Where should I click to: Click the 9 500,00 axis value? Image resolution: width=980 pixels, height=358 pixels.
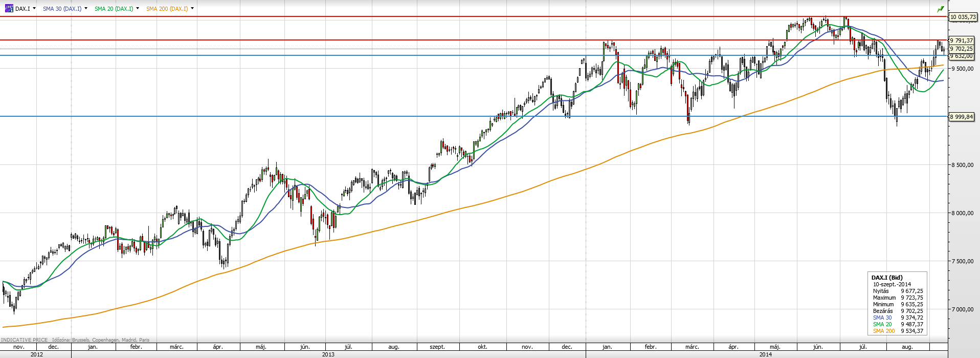pos(962,69)
